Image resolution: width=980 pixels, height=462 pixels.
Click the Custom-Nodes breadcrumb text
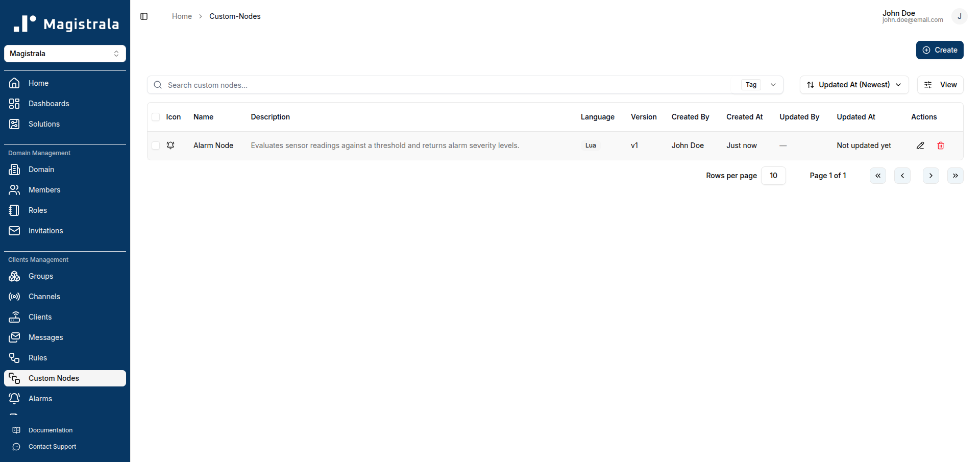(x=235, y=16)
